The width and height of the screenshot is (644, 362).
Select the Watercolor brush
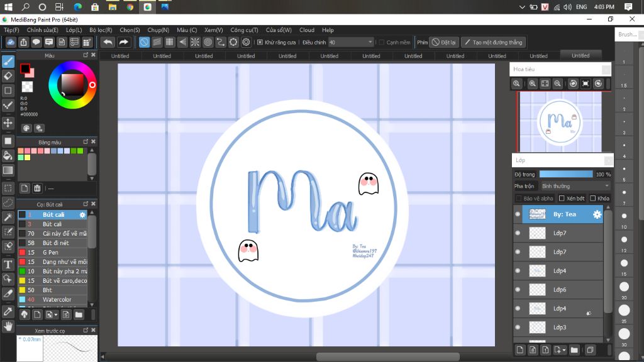[53, 300]
